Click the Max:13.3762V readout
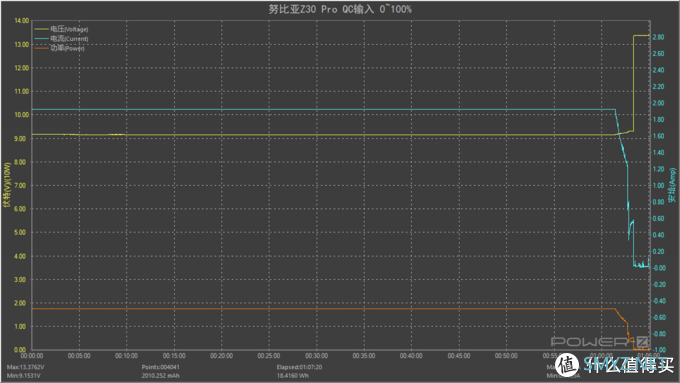The height and width of the screenshot is (383, 680). coord(25,367)
